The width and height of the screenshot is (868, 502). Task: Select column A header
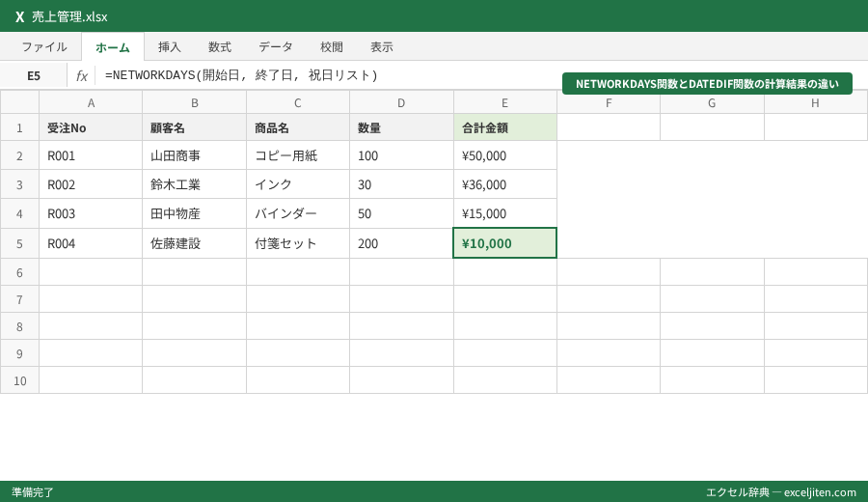tap(91, 102)
